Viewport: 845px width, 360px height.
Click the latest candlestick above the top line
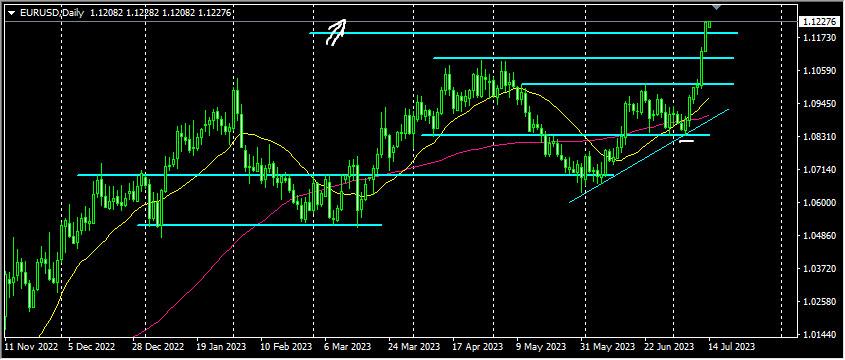point(708,23)
